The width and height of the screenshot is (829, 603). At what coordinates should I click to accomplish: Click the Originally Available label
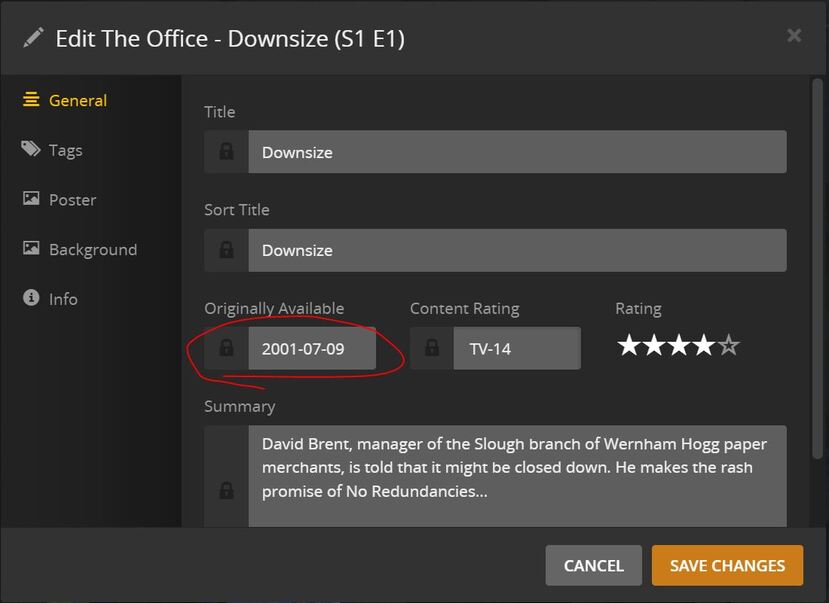click(274, 308)
